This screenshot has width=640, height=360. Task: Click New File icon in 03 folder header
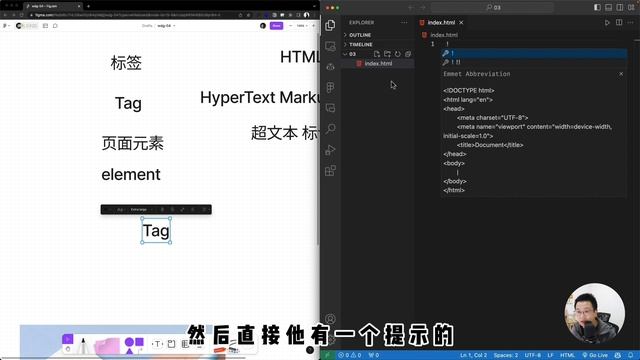(377, 54)
